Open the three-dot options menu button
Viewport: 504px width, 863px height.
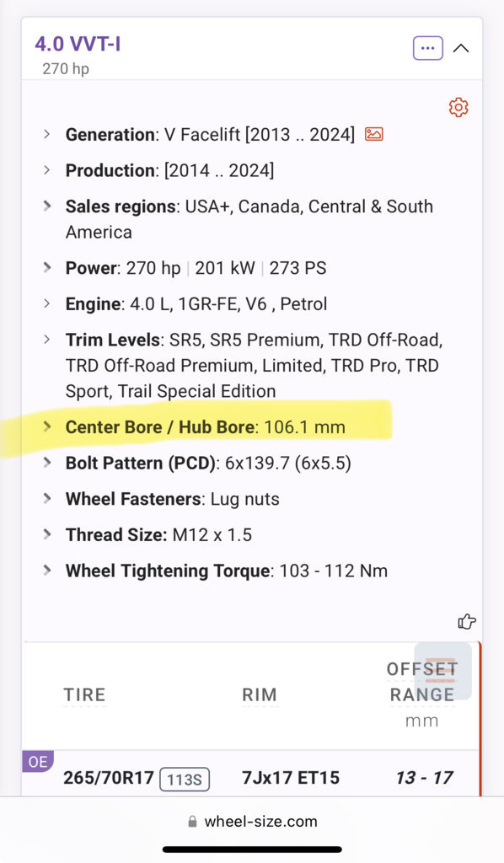427,48
